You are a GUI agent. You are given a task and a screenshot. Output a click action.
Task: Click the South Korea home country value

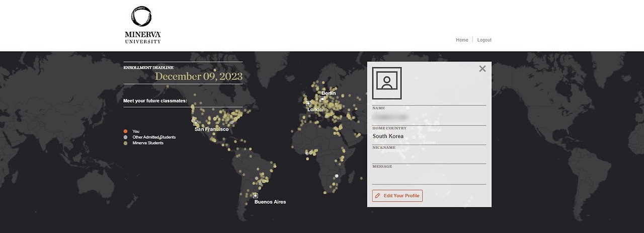pos(388,136)
